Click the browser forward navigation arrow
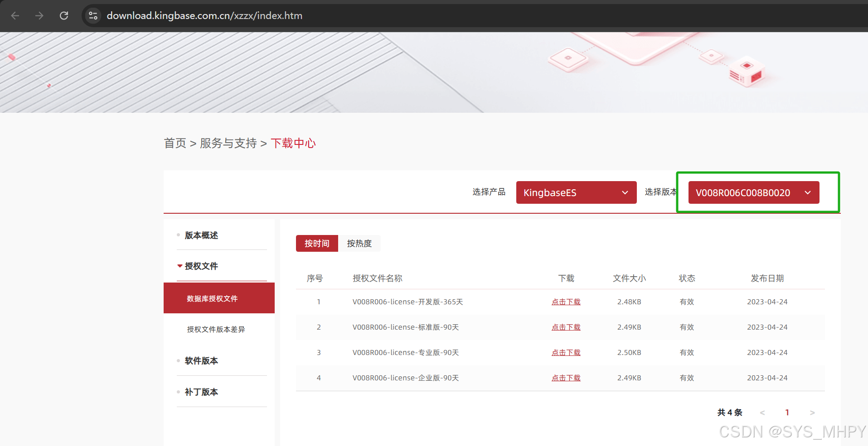 pyautogui.click(x=39, y=15)
